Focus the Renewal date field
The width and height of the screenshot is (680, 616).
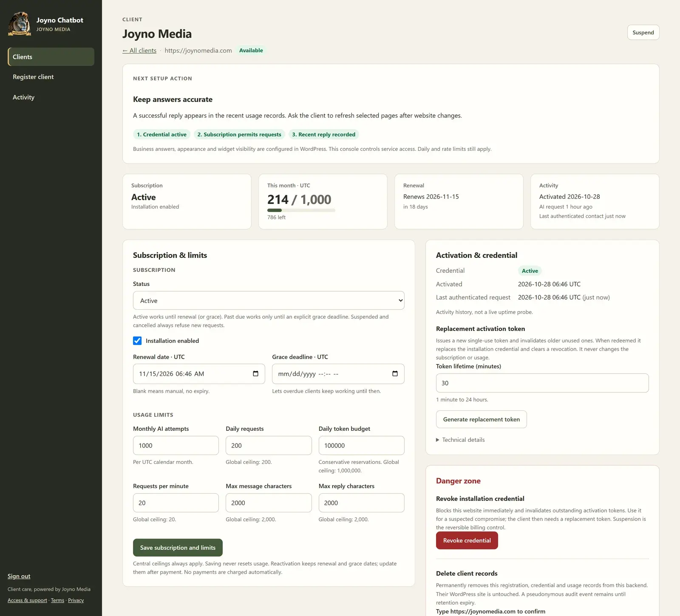[x=199, y=374]
